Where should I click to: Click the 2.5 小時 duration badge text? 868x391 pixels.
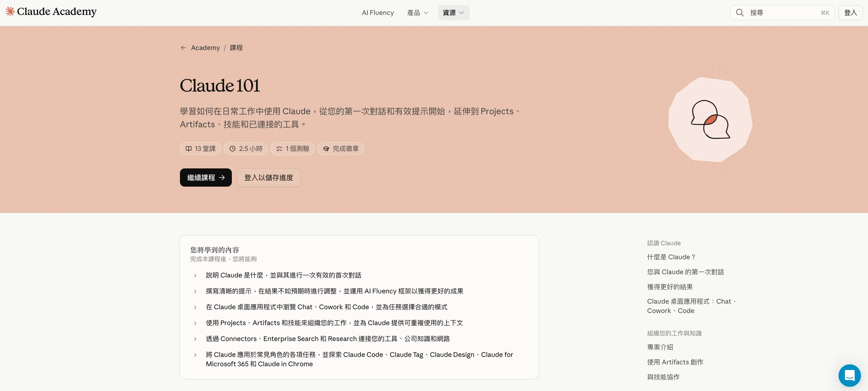[x=251, y=149]
